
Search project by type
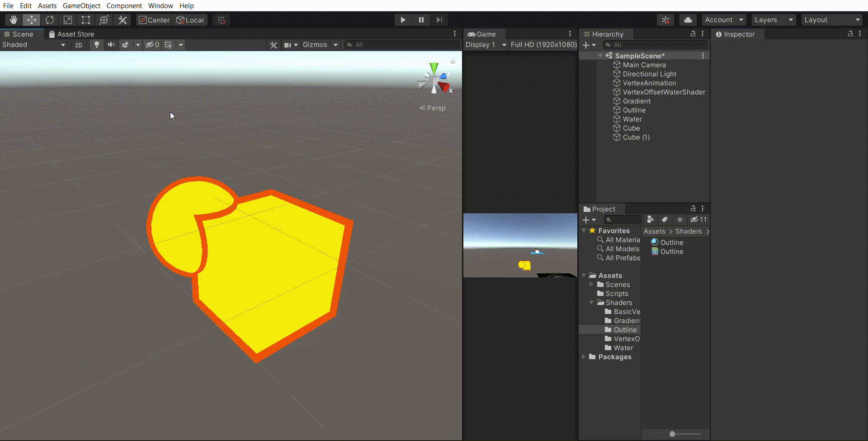click(x=650, y=220)
